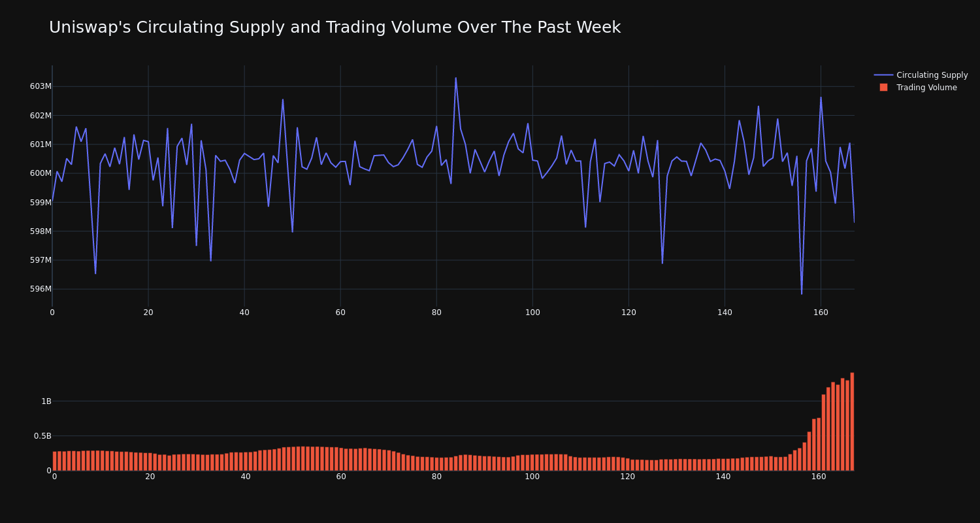Click the 599M y-axis label
980x523 pixels.
coord(41,203)
